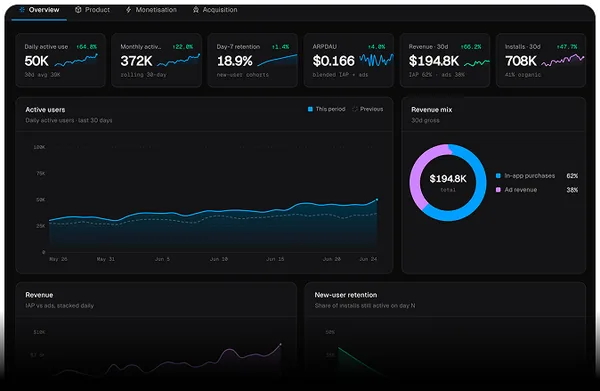
Task: Open the Acquisition tab
Action: click(215, 10)
